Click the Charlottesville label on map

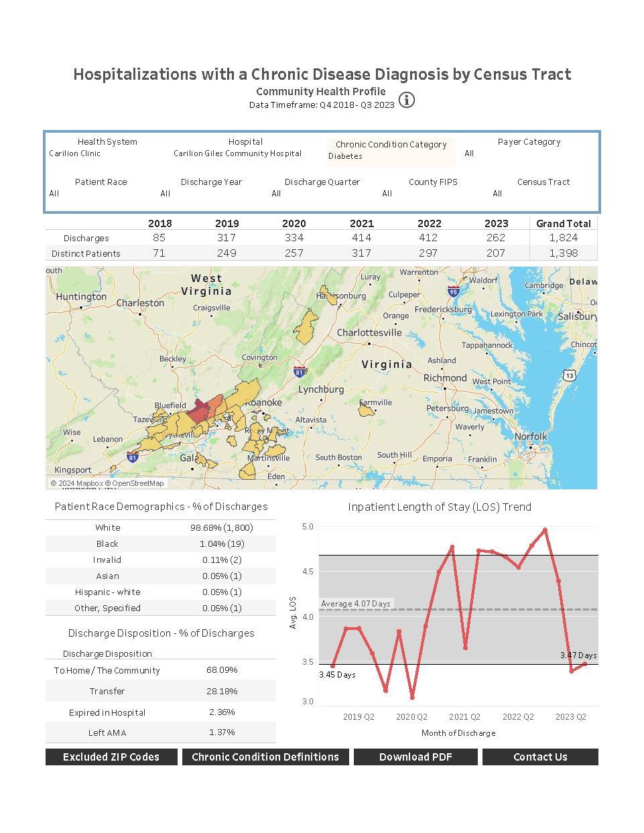(369, 332)
